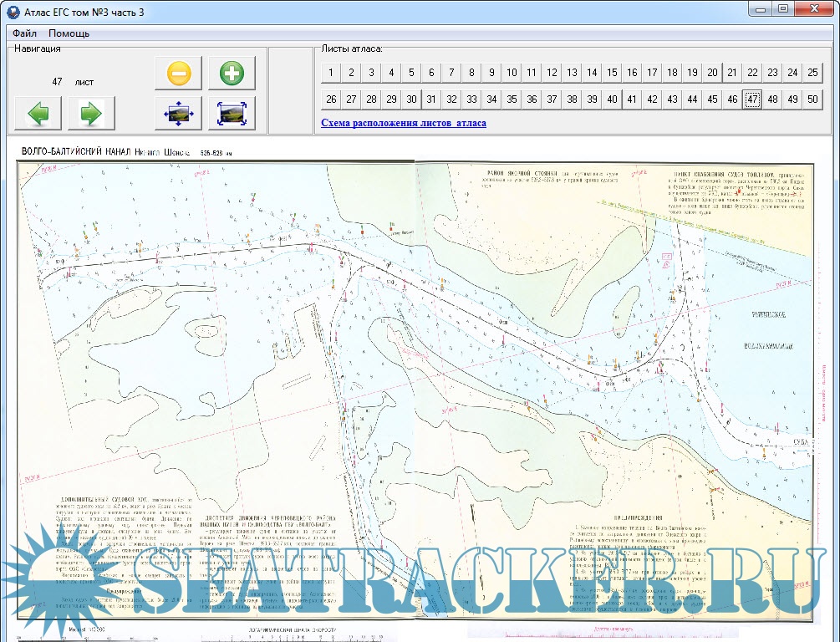Viewport: 840px width, 642px height.
Task: Open the Помощь menu
Action: (69, 33)
